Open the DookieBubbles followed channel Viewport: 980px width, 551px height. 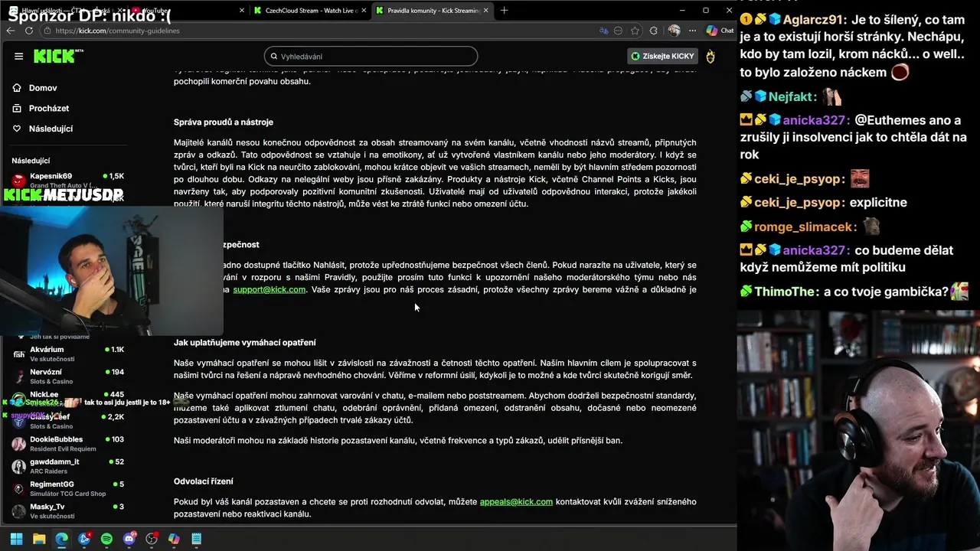67,443
